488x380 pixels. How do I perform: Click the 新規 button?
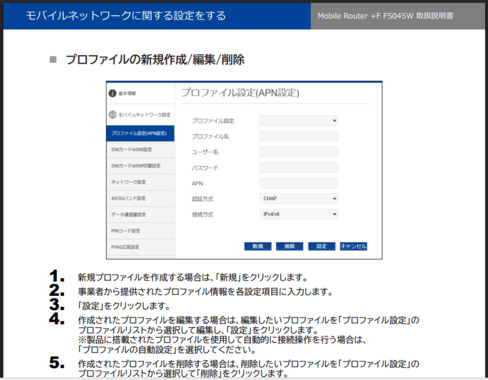click(x=258, y=246)
